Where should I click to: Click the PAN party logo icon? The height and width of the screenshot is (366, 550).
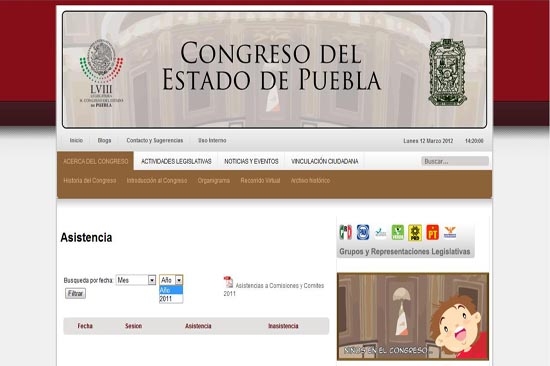pos(363,232)
